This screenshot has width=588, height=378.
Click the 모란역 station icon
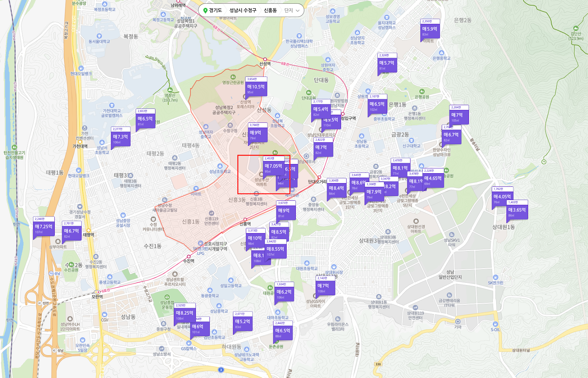point(97,292)
